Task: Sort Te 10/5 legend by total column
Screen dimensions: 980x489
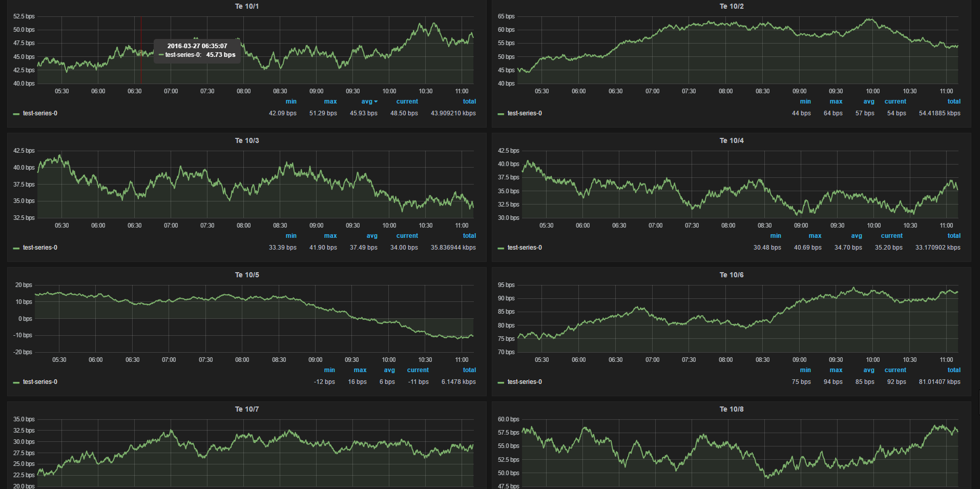Action: click(x=469, y=370)
